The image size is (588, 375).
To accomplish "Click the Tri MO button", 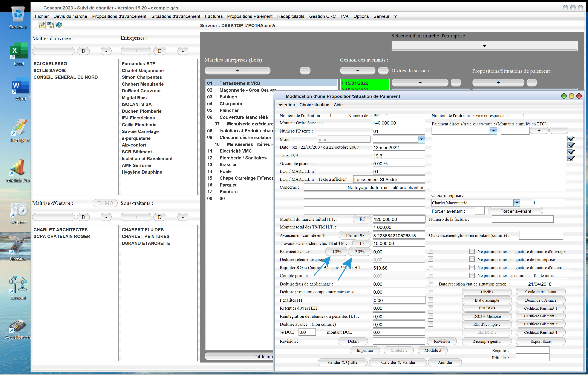I will tap(105, 203).
